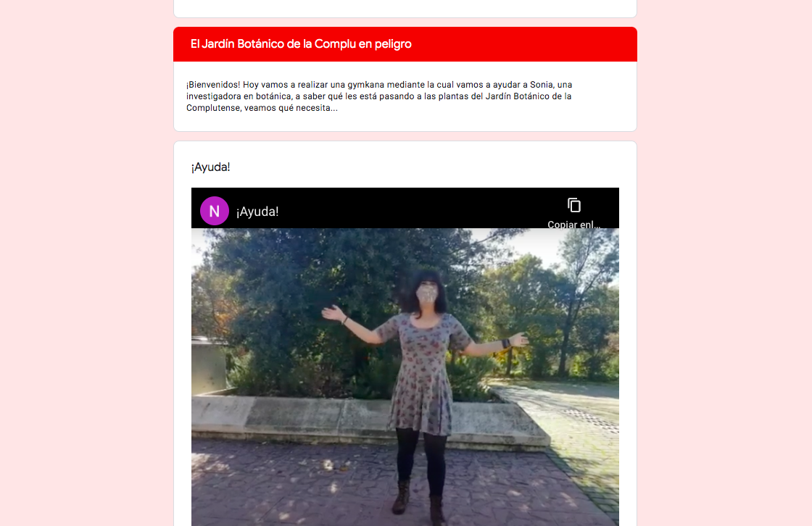This screenshot has height=526, width=812.
Task: Click the ¡Bienvenidos! description paragraph
Action: coord(379,96)
